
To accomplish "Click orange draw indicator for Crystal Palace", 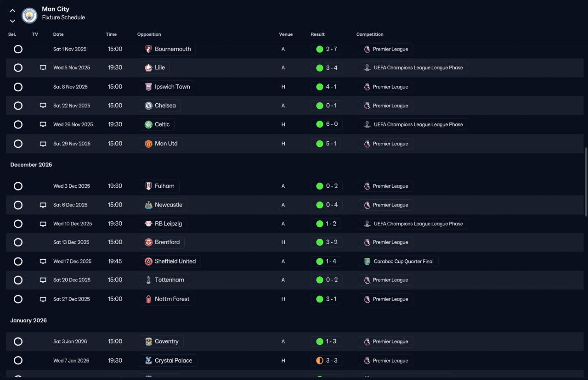I will click(x=320, y=361).
